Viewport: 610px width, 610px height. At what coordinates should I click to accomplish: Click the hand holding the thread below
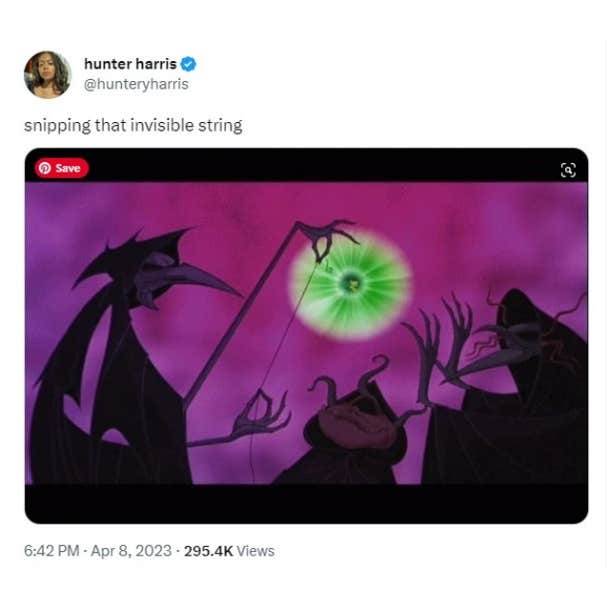click(261, 416)
